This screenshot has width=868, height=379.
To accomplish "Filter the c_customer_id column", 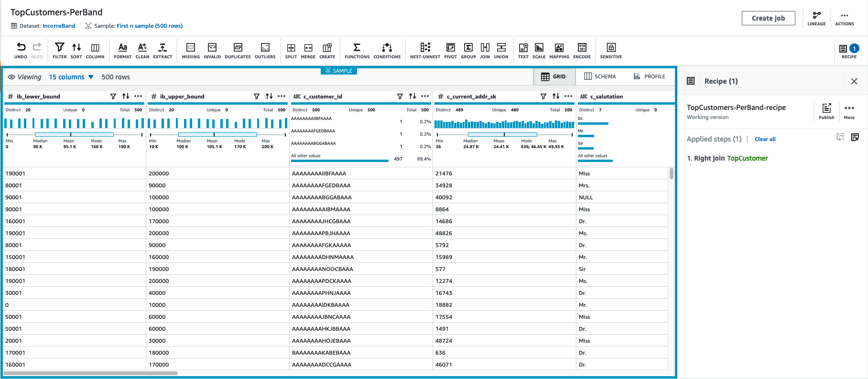I will click(400, 97).
